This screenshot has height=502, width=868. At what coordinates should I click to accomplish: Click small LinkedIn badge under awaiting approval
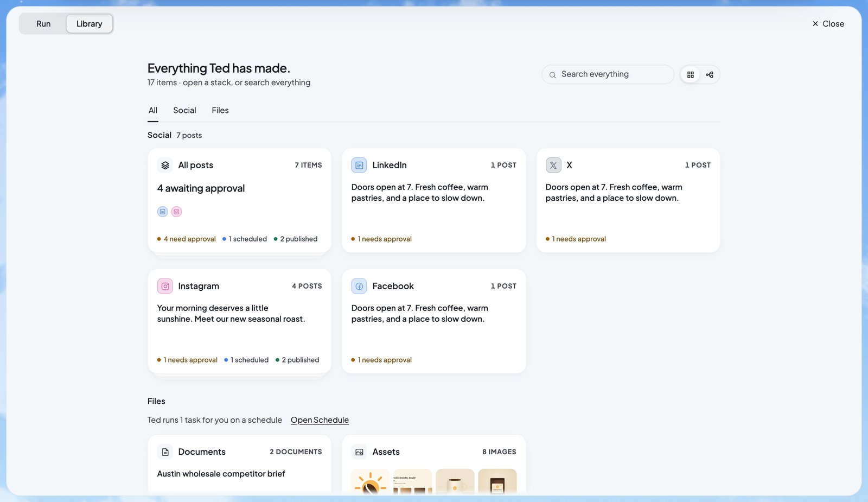pyautogui.click(x=162, y=212)
